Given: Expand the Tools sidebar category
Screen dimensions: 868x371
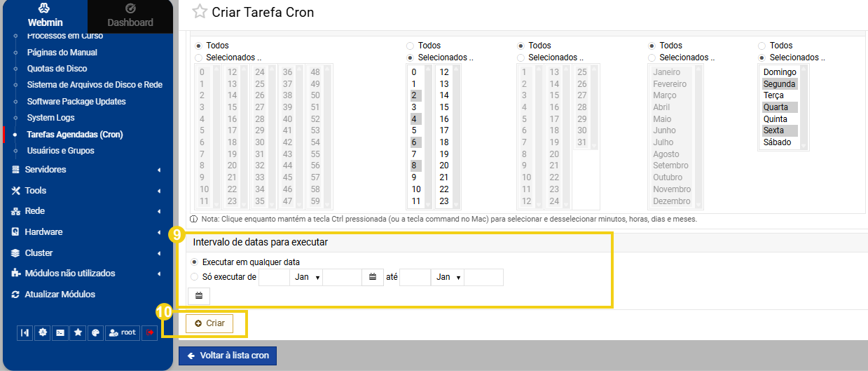Looking at the screenshot, I should pos(86,191).
